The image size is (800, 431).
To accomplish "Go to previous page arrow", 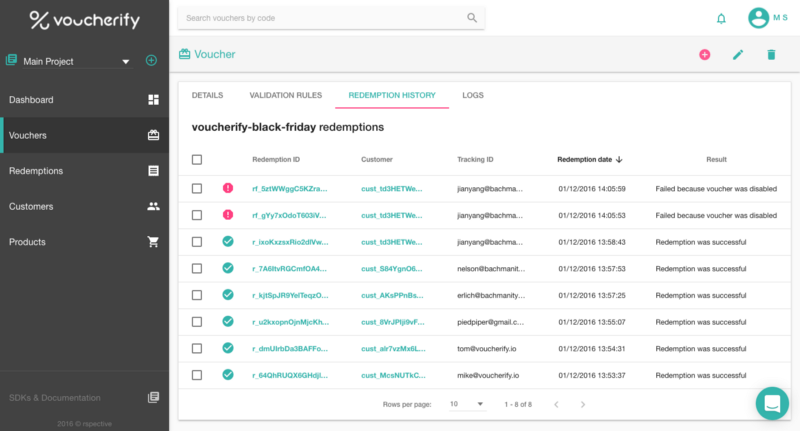I will pos(556,404).
